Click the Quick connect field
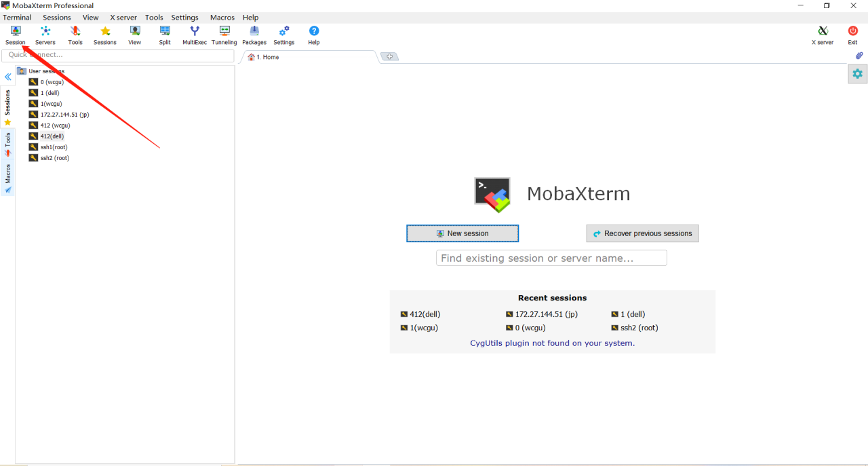The image size is (868, 466). tap(118, 55)
